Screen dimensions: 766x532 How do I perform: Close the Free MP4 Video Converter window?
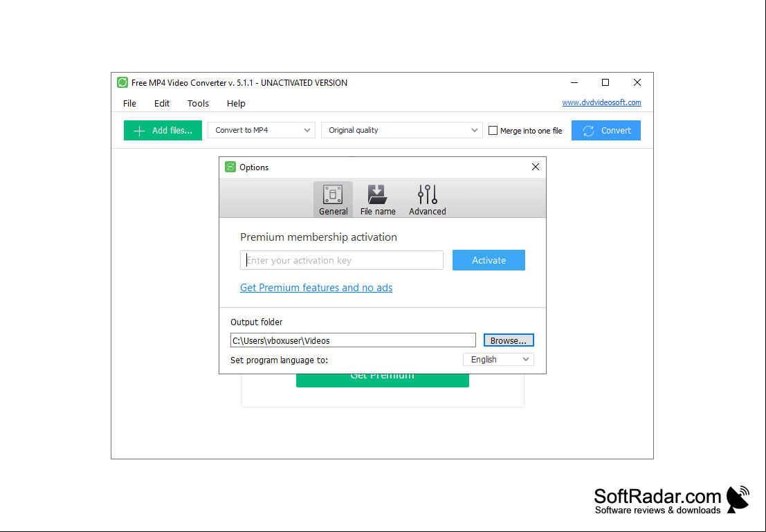(x=637, y=82)
